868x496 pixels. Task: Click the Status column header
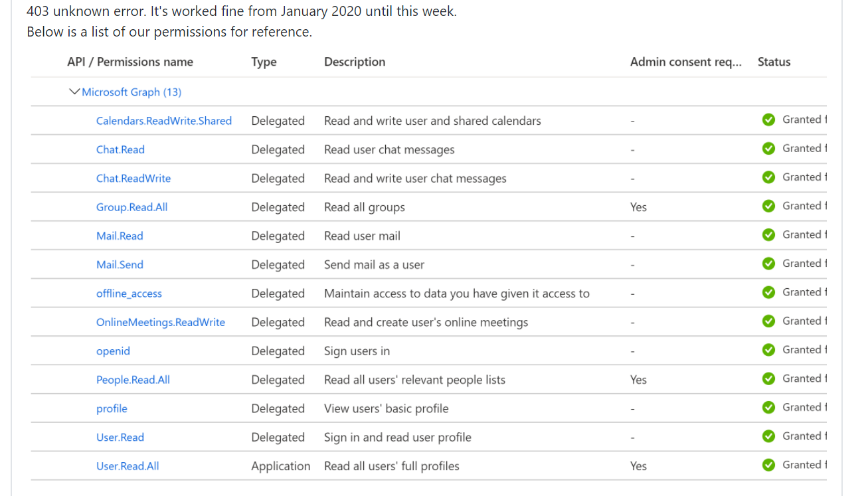tap(774, 62)
